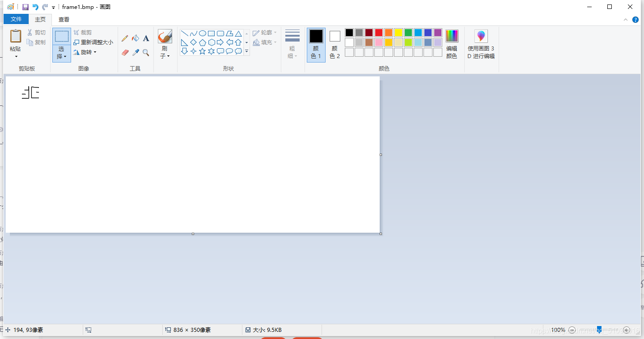Select the Fill with color bucket tool
Viewport: 644px width, 339px height.
click(x=136, y=38)
